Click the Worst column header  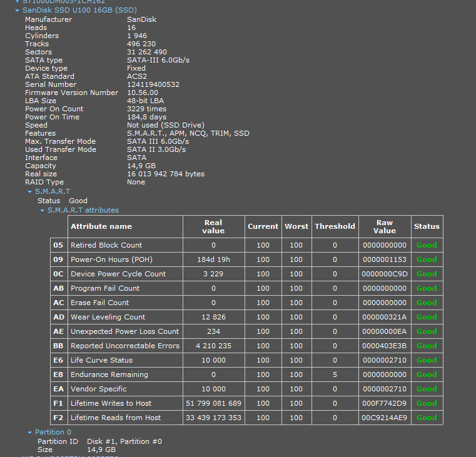pyautogui.click(x=296, y=226)
